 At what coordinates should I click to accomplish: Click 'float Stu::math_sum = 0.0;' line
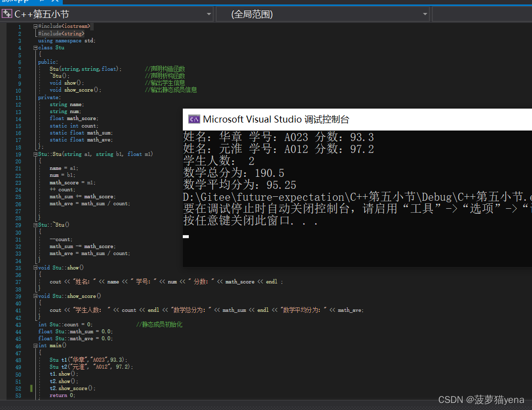coord(75,332)
